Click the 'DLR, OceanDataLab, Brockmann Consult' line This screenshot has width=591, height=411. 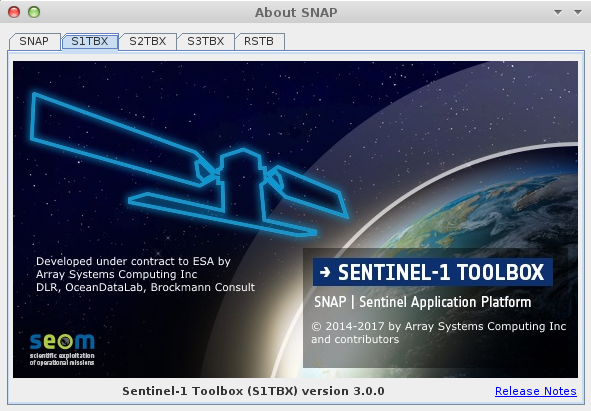click(145, 287)
